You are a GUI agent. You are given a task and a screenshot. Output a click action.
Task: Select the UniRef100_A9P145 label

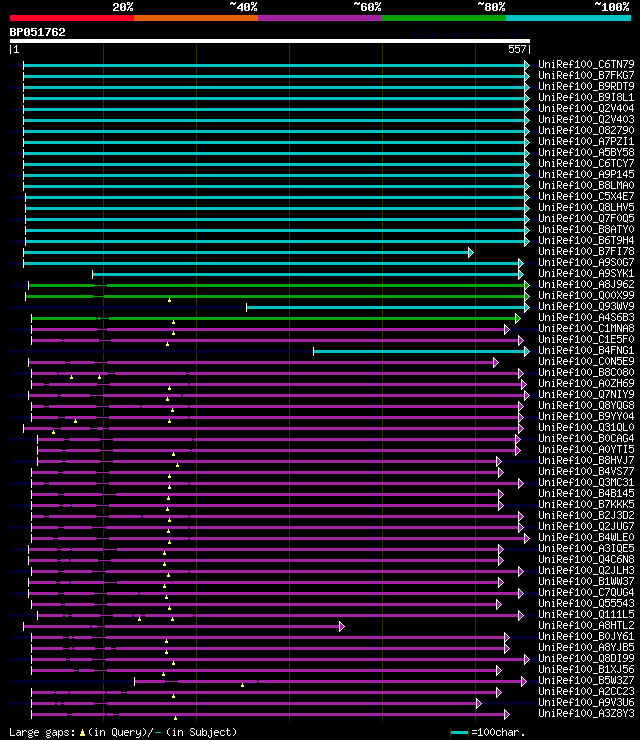(586, 174)
